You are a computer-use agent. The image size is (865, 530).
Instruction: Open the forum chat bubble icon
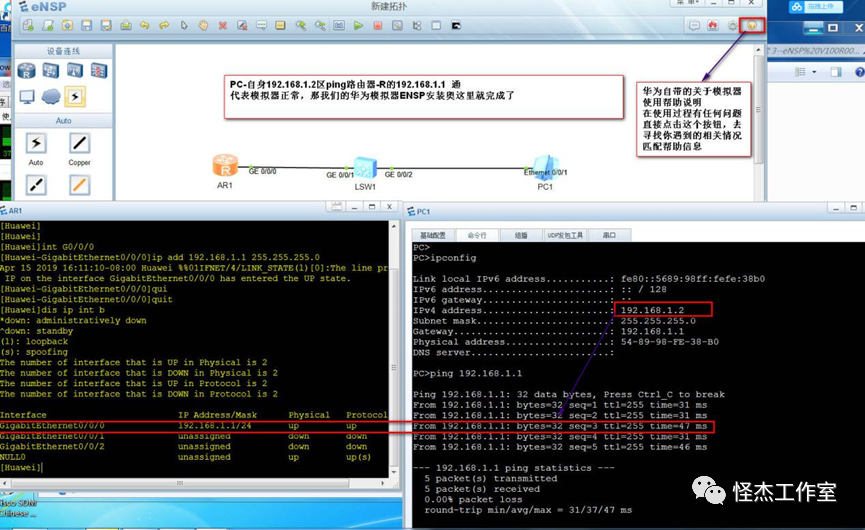(694, 25)
